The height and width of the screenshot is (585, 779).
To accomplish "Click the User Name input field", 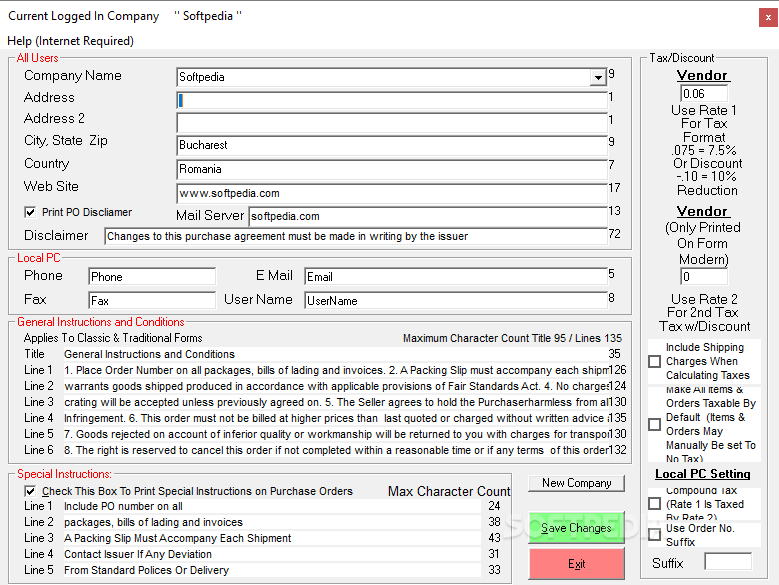I will [x=456, y=300].
